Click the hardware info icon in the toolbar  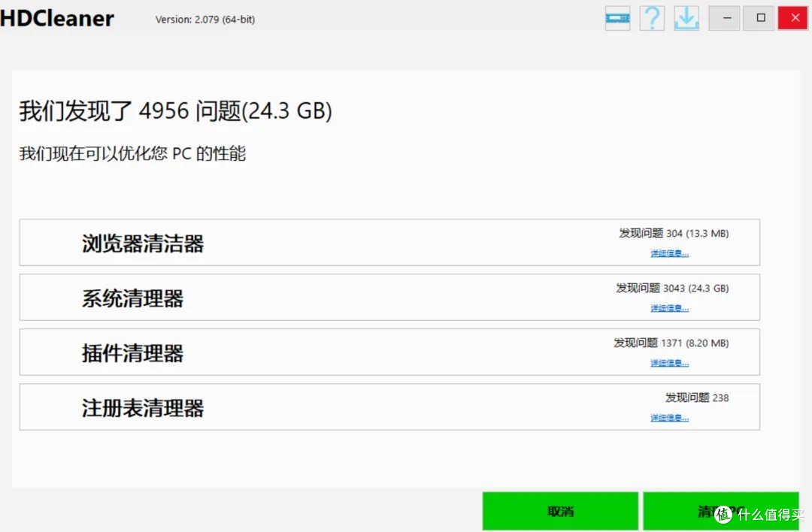(x=617, y=18)
